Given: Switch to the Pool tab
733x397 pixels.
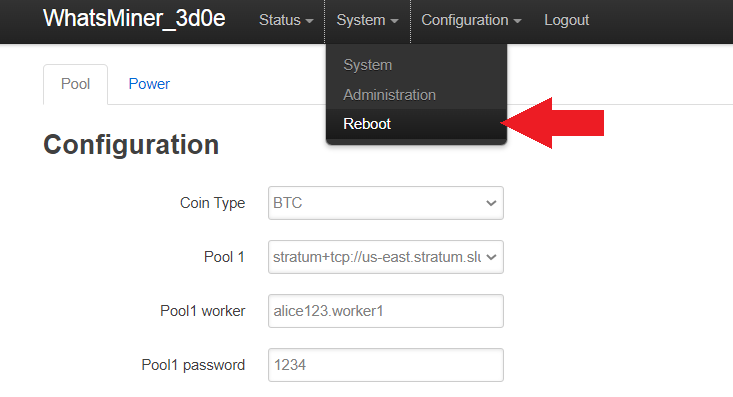Looking at the screenshot, I should [75, 84].
